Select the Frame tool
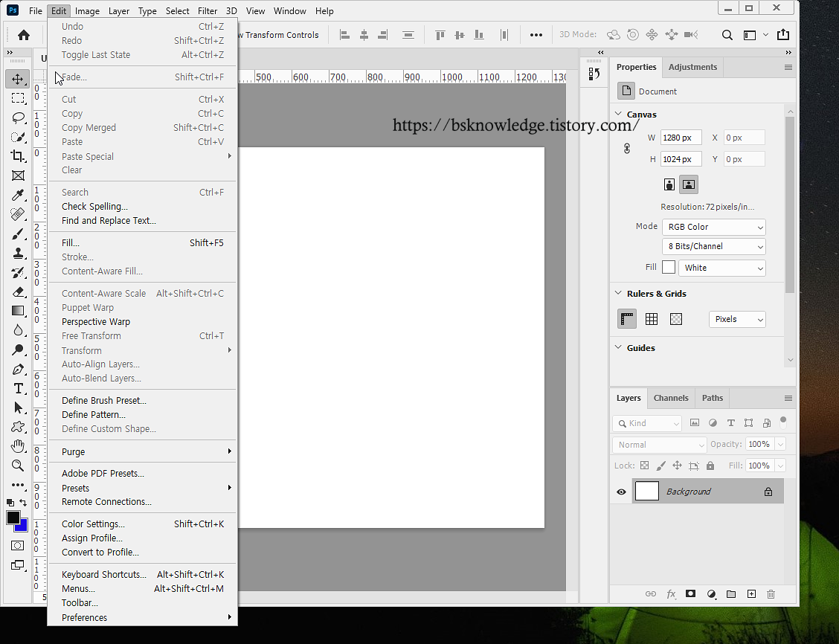This screenshot has height=644, width=839. 18,176
